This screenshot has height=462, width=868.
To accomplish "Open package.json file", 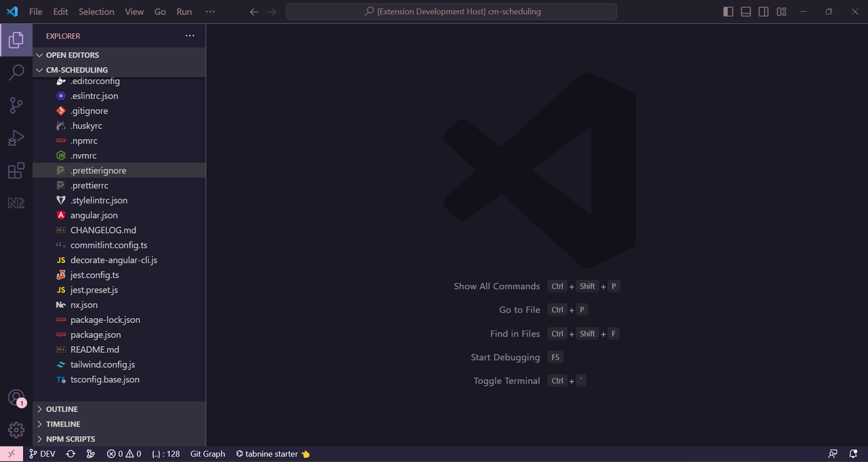I will coord(119,334).
